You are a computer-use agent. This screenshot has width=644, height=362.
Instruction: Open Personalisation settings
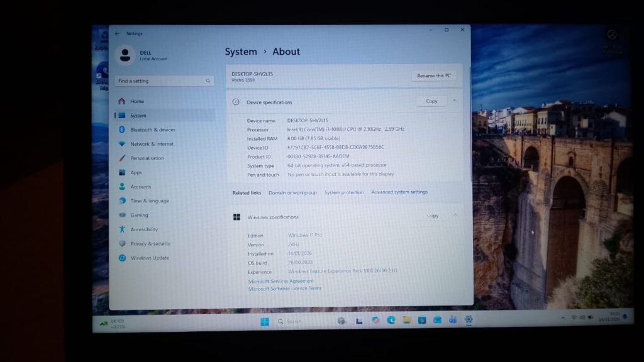[x=147, y=158]
